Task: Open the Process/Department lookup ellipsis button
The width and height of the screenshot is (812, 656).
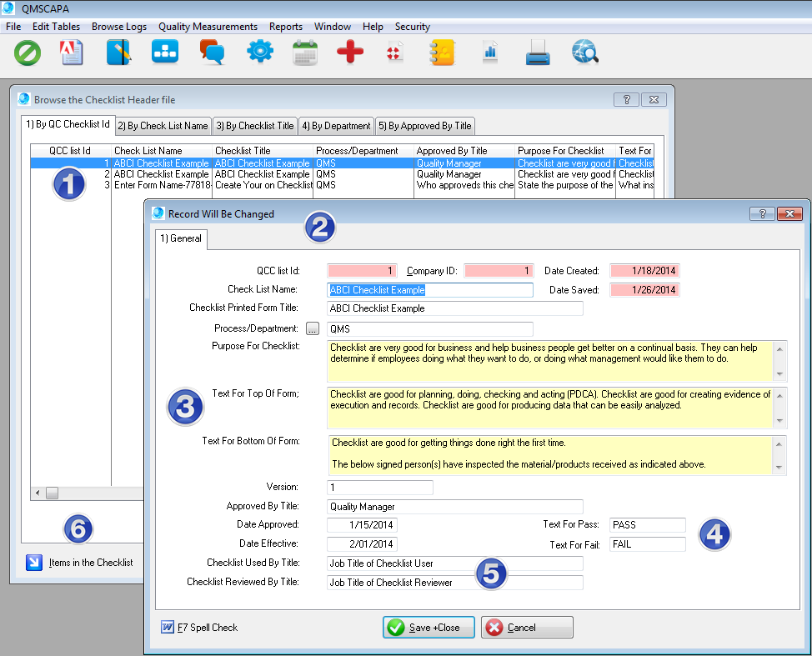Action: [313, 329]
